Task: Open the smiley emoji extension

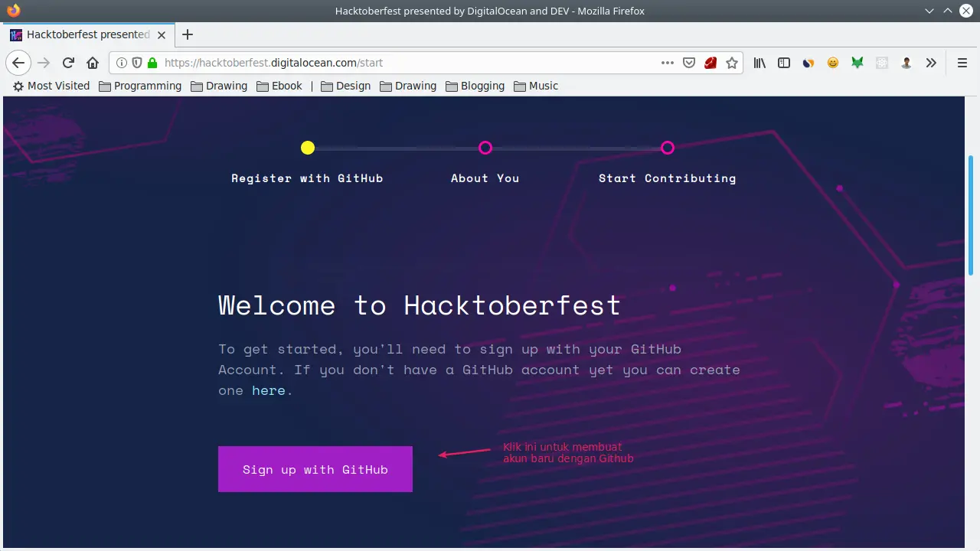Action: click(x=833, y=63)
